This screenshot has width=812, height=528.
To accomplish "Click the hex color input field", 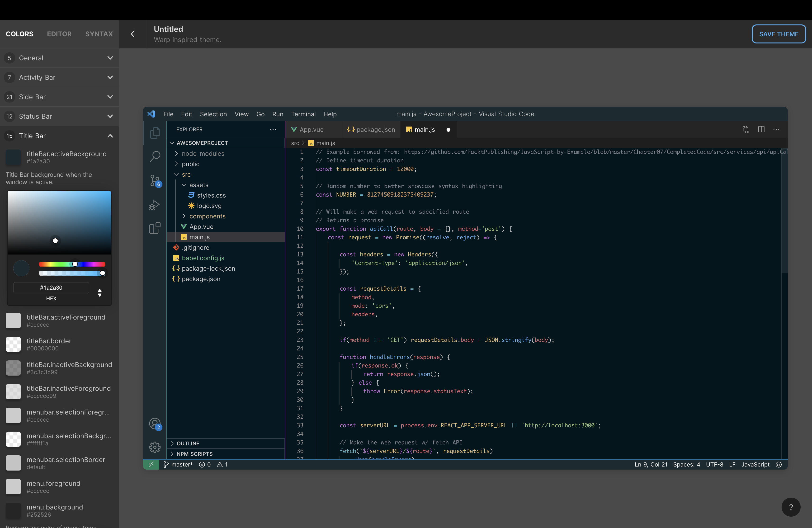I will click(x=51, y=288).
